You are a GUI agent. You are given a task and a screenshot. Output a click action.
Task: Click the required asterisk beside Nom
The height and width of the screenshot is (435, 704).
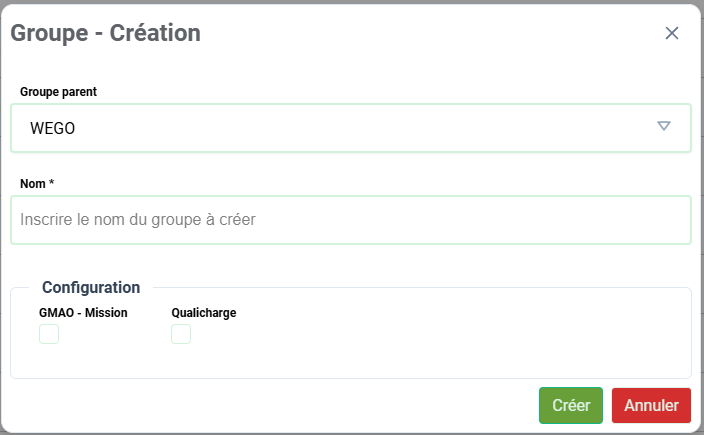[x=51, y=183]
